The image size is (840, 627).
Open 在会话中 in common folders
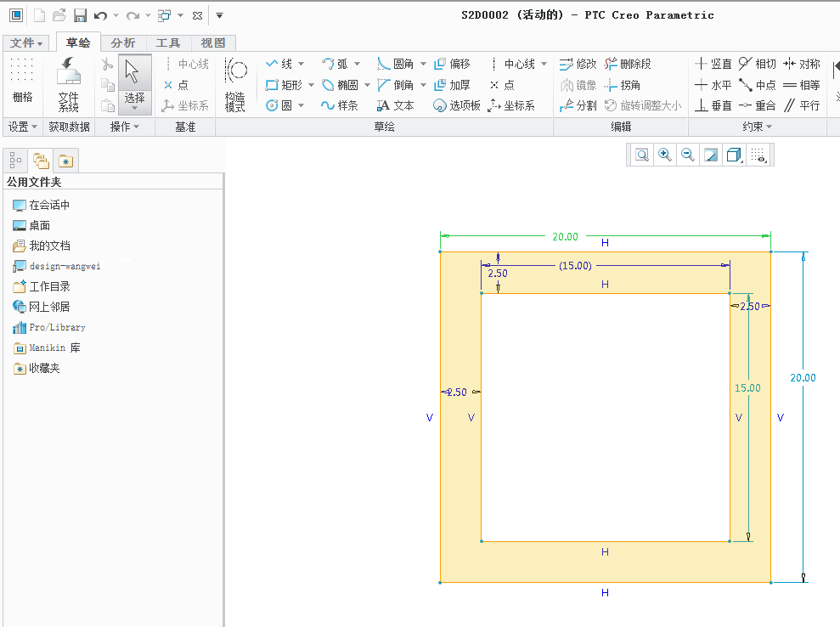[42, 206]
